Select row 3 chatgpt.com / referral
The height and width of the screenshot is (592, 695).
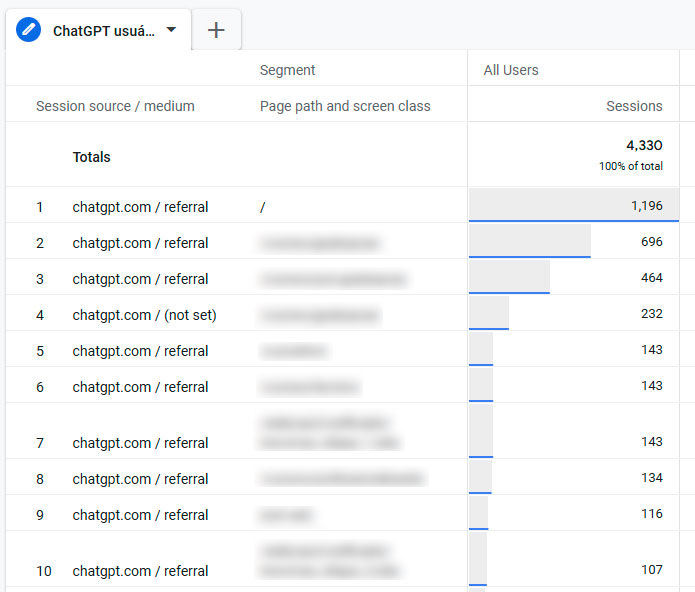[140, 279]
